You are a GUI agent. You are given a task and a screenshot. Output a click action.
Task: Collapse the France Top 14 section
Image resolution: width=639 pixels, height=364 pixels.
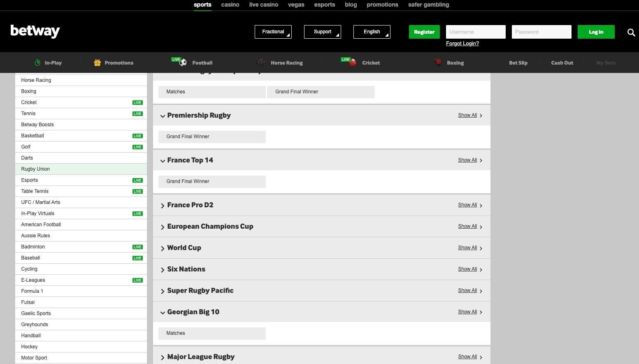point(163,161)
